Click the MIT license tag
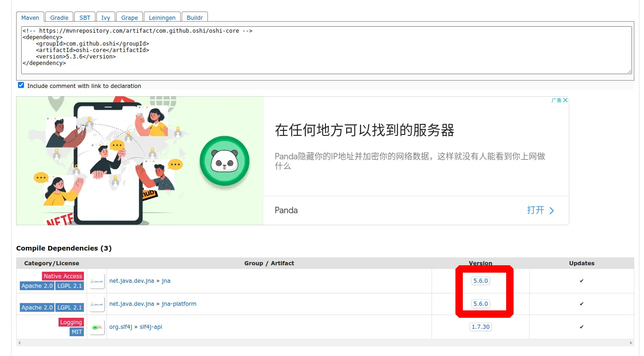 pyautogui.click(x=77, y=332)
